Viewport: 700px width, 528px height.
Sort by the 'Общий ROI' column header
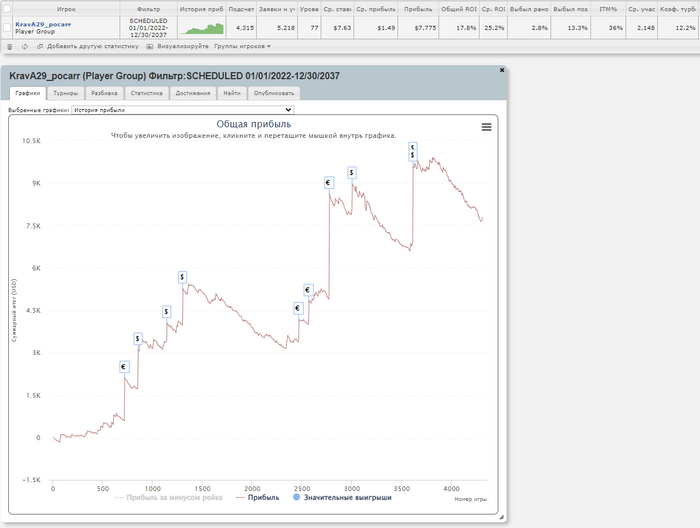pyautogui.click(x=459, y=9)
